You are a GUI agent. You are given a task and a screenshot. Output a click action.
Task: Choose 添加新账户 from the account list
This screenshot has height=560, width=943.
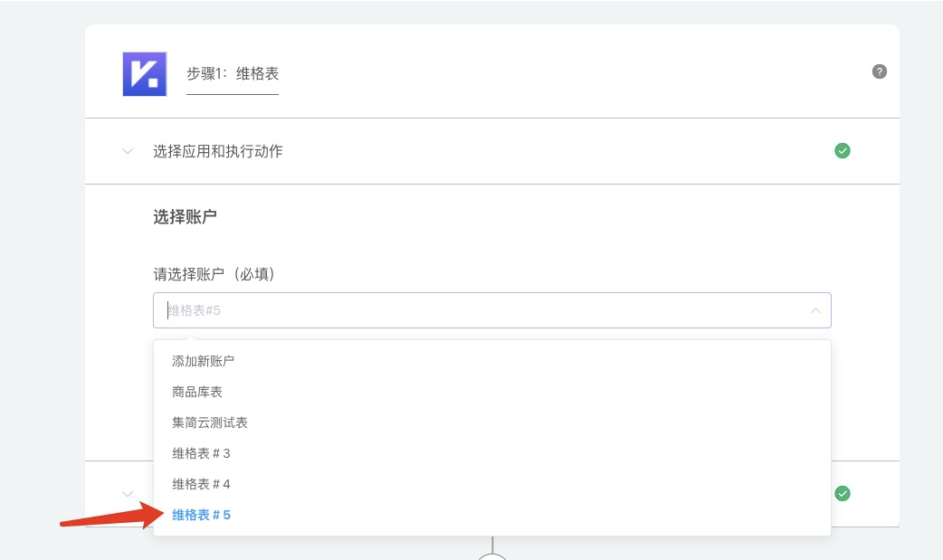[204, 361]
